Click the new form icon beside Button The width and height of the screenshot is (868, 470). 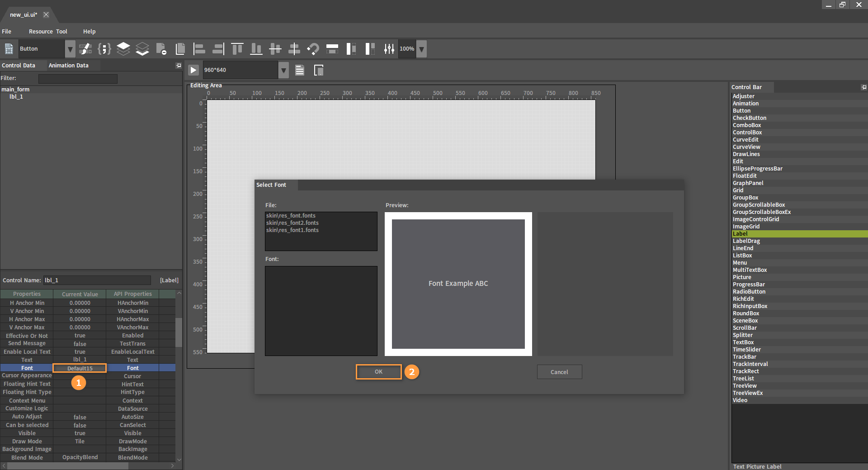pos(9,49)
